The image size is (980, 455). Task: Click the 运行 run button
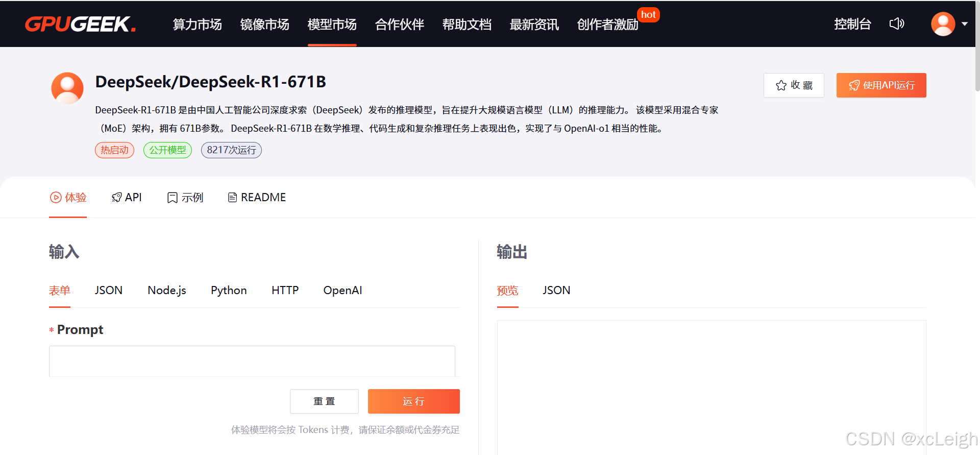pyautogui.click(x=414, y=401)
